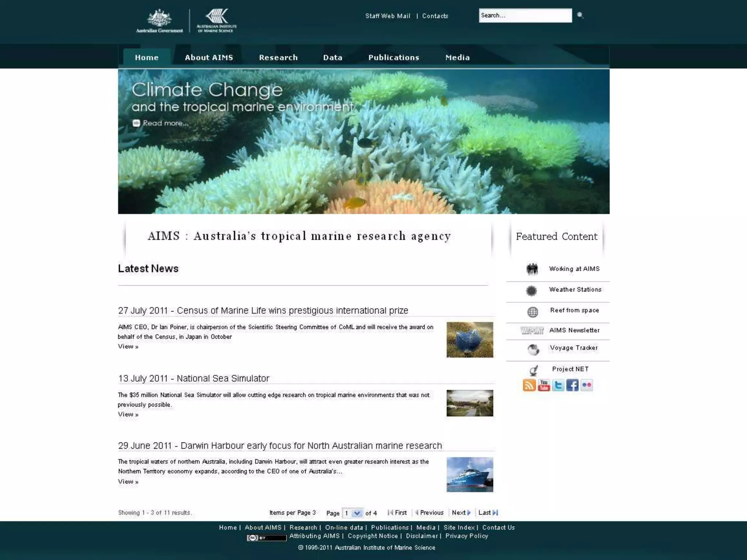This screenshot has height=560, width=747.
Task: Jump to Last page of news
Action: pyautogui.click(x=488, y=513)
